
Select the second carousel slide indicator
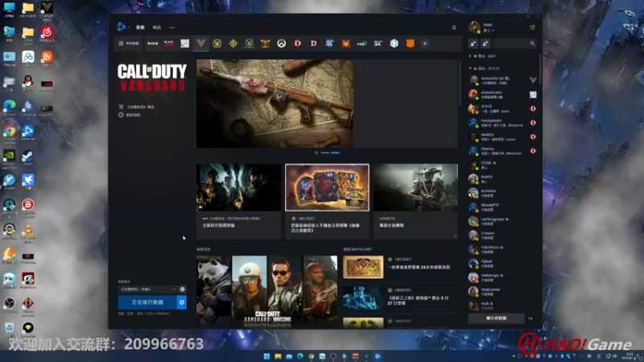[x=335, y=153]
